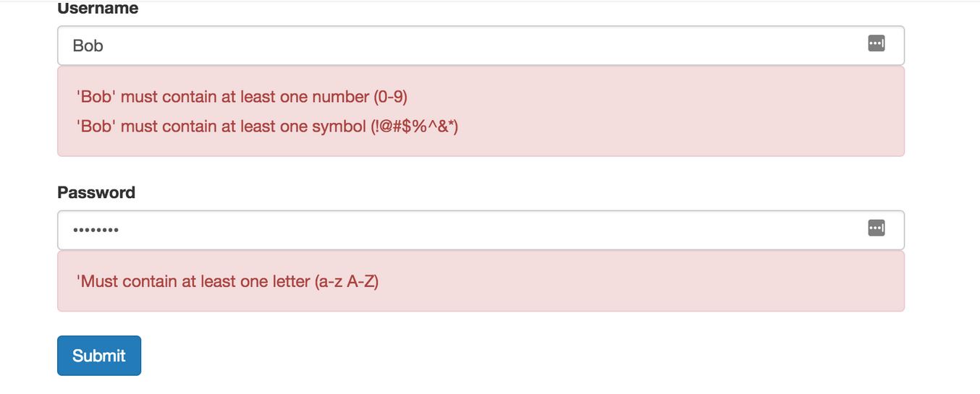Click empty area of the Username error alert box
Screen dimensions: 980x394
(x=680, y=111)
